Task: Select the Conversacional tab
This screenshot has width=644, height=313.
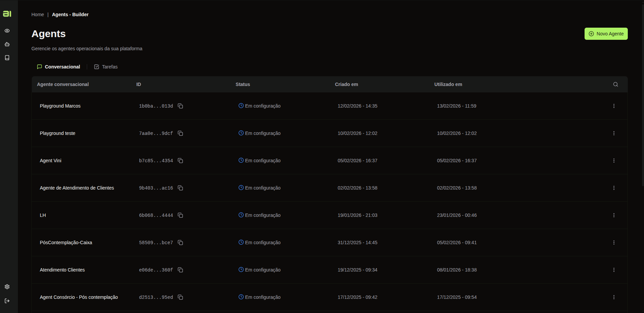Action: (59, 67)
